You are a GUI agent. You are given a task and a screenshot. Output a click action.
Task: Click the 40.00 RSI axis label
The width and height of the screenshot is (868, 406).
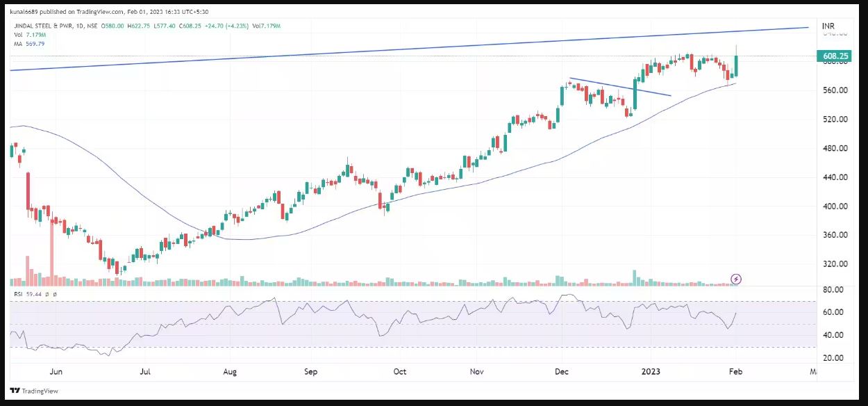click(x=833, y=335)
